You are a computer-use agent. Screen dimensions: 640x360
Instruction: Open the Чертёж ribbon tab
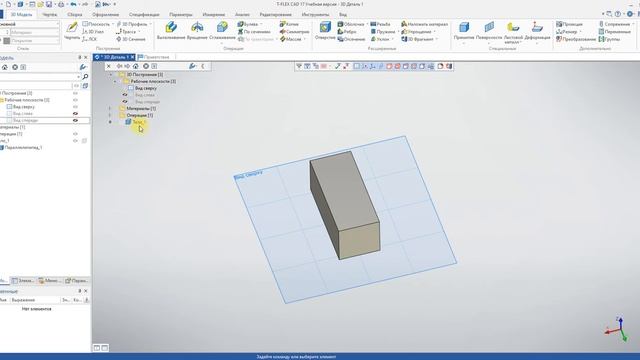(x=50, y=14)
